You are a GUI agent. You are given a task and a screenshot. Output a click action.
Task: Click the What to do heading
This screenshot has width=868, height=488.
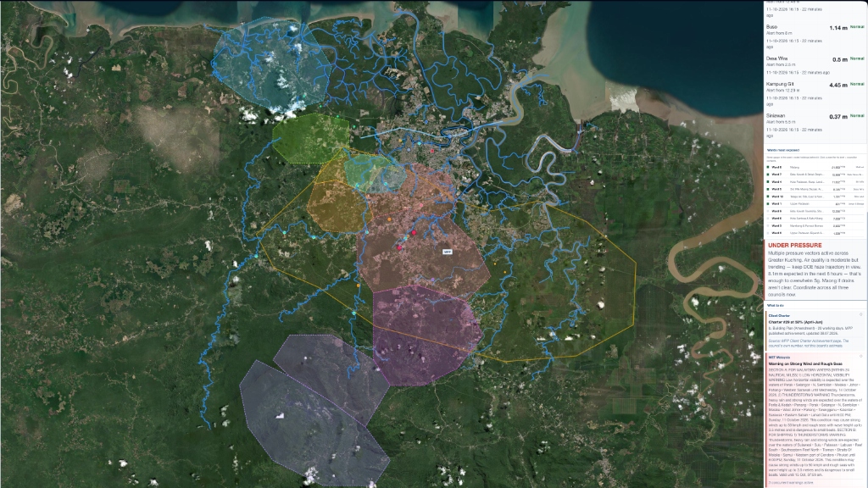775,305
